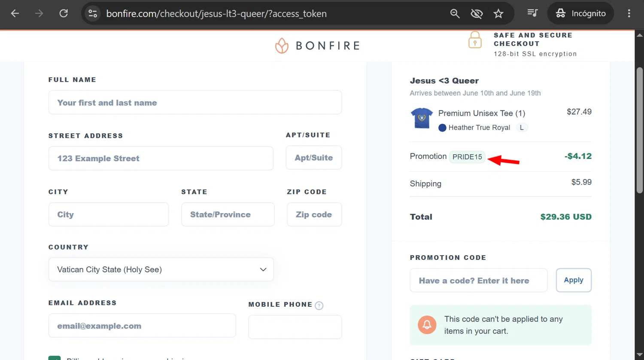Select the Mobile Phone field
The image size is (644, 360).
coord(295,327)
